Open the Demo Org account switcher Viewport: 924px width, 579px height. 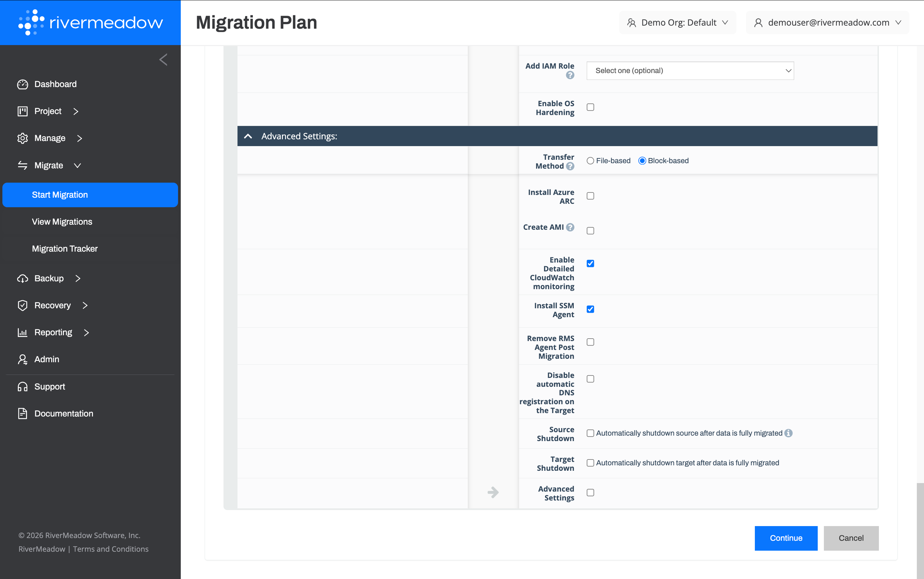pos(678,22)
